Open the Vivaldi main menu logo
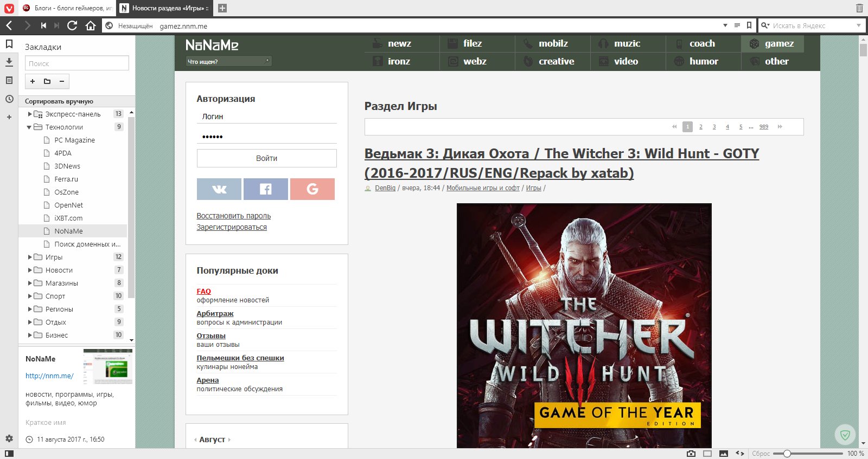 point(9,8)
